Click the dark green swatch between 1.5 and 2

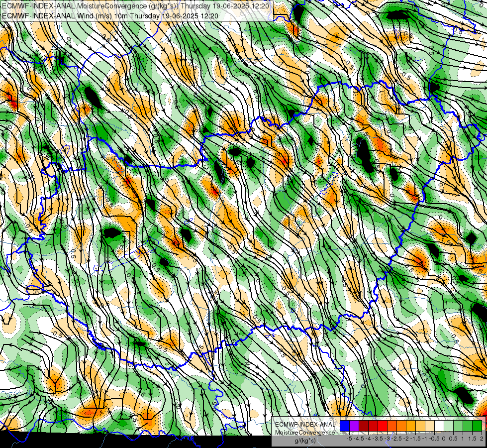click(x=477, y=426)
